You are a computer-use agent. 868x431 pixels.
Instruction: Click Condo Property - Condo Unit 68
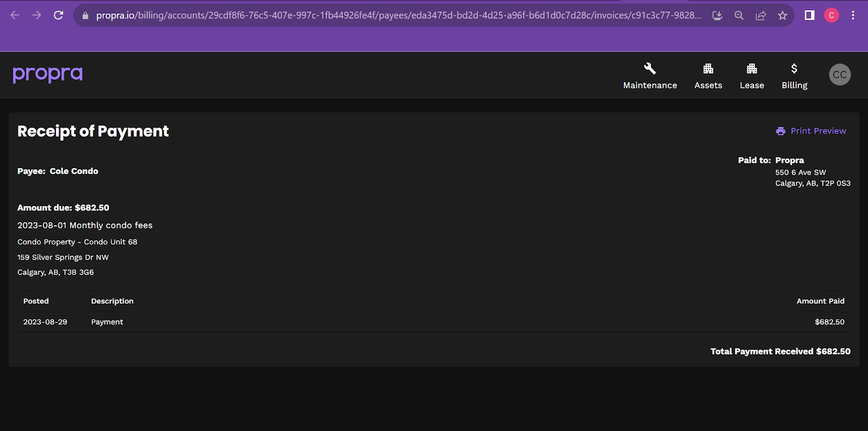click(x=77, y=242)
